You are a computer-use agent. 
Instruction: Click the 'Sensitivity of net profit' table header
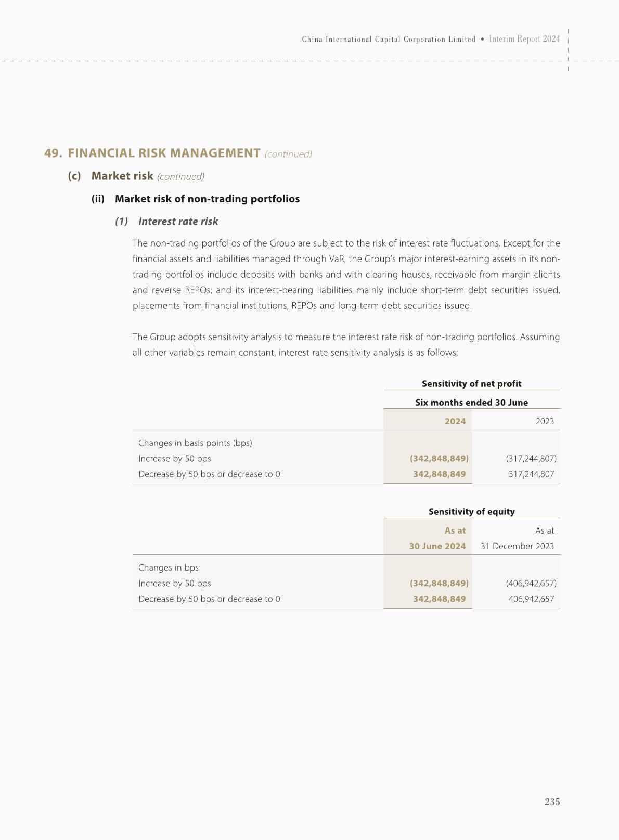(x=471, y=384)
